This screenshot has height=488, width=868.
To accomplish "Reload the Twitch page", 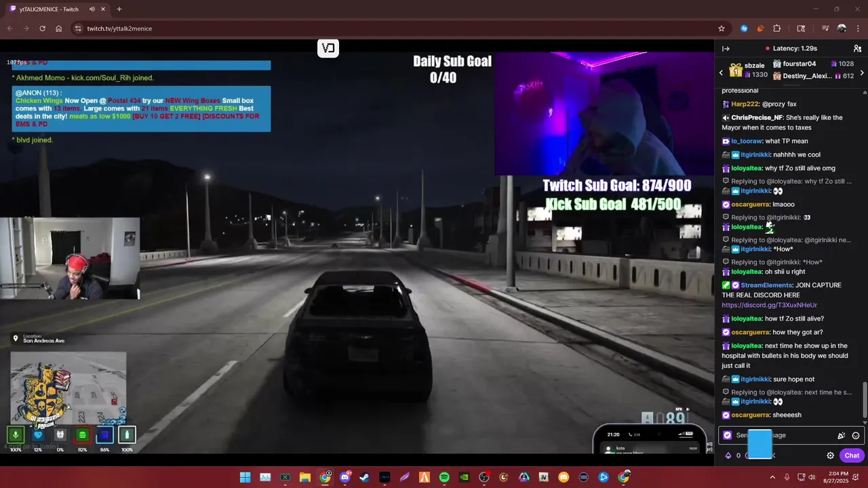I will [42, 28].
